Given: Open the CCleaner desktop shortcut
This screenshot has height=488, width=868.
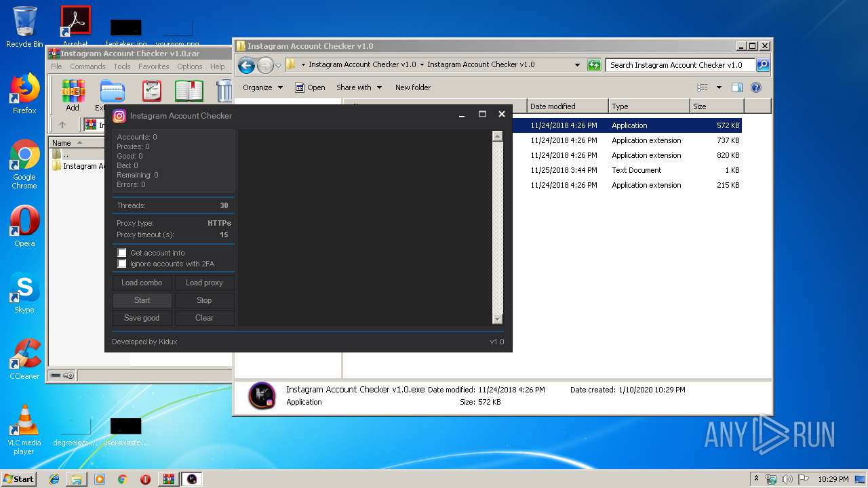Looking at the screenshot, I should coord(24,359).
